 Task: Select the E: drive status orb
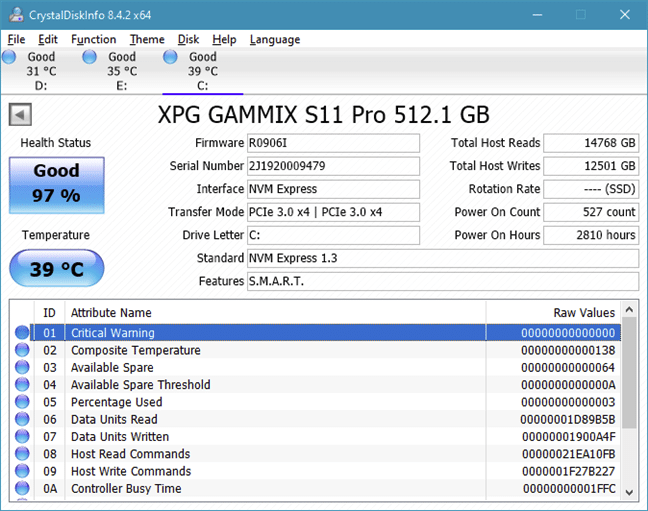(x=90, y=58)
